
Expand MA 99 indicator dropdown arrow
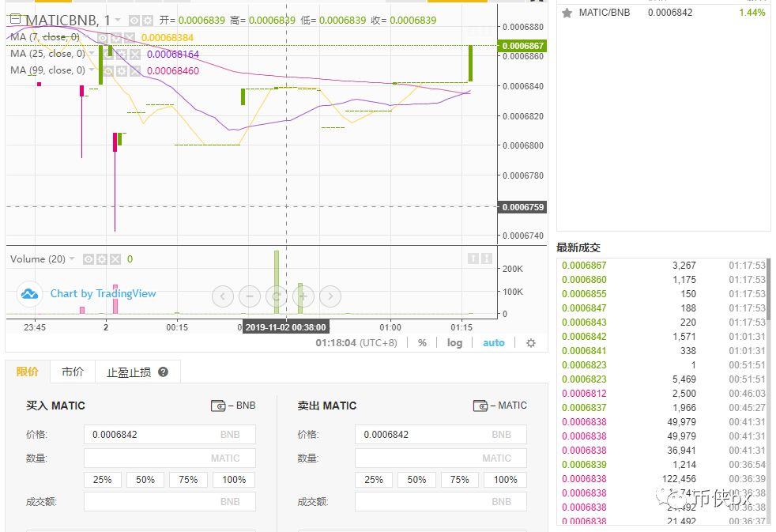[92, 70]
